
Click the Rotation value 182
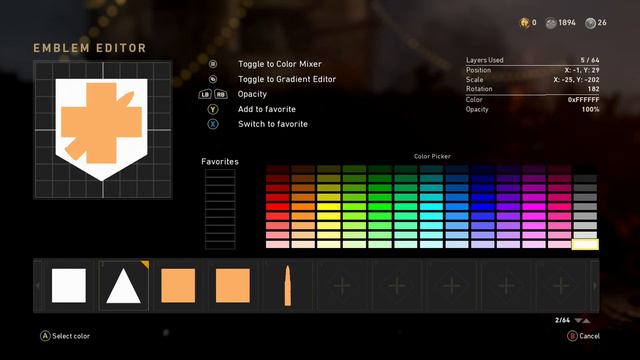593,89
